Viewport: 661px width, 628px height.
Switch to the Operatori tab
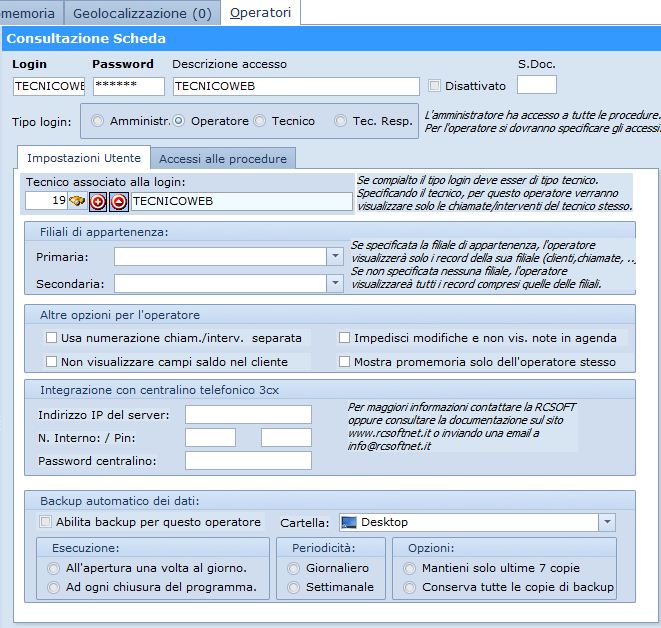[261, 13]
